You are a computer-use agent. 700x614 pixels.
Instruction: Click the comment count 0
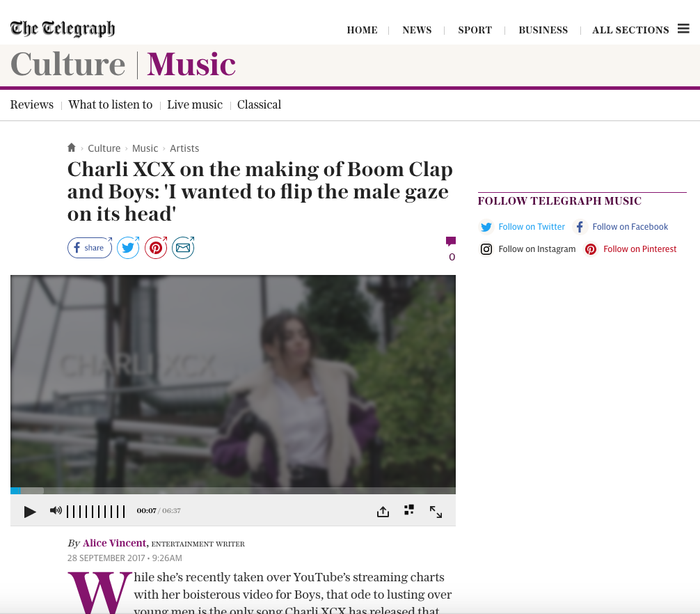point(452,257)
